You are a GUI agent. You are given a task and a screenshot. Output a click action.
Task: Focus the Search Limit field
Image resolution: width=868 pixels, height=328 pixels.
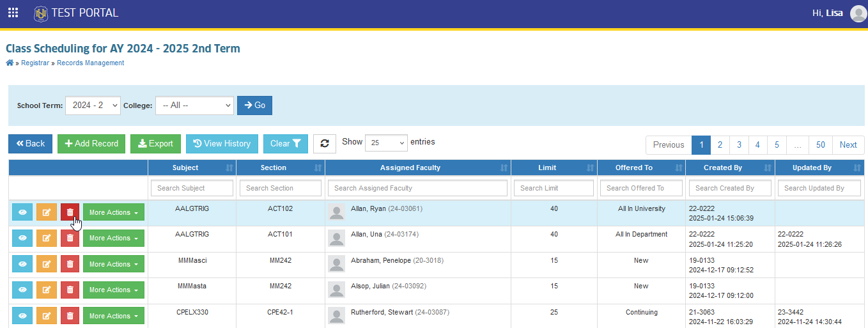[x=554, y=188]
